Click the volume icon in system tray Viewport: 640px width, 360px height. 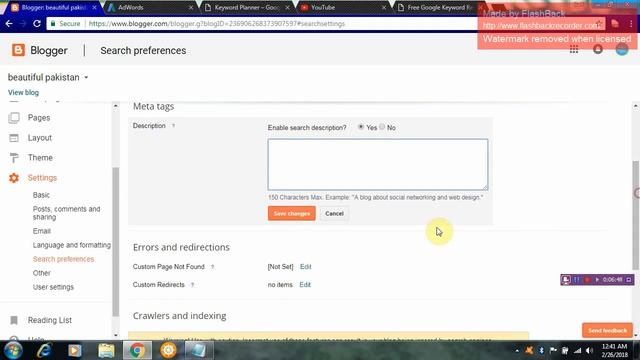click(x=589, y=351)
